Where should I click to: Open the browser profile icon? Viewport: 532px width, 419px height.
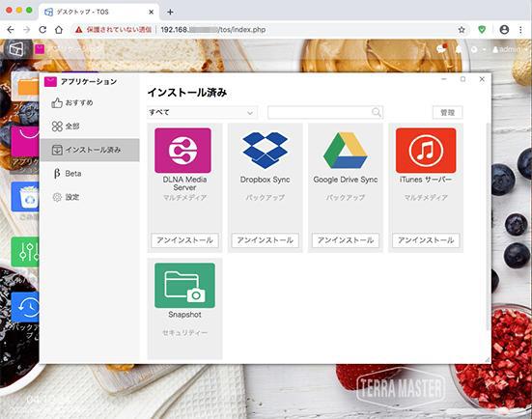pyautogui.click(x=504, y=30)
